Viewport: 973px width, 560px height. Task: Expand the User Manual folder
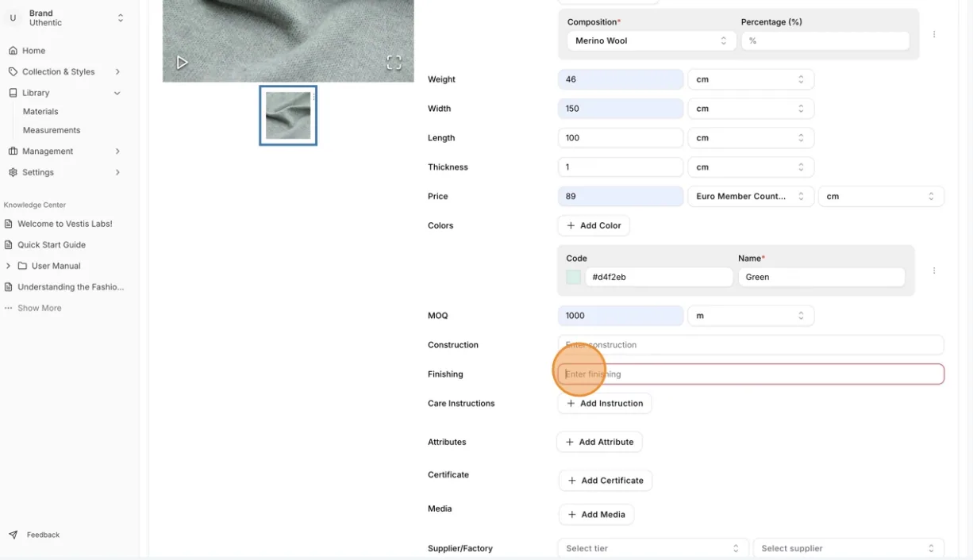click(8, 266)
